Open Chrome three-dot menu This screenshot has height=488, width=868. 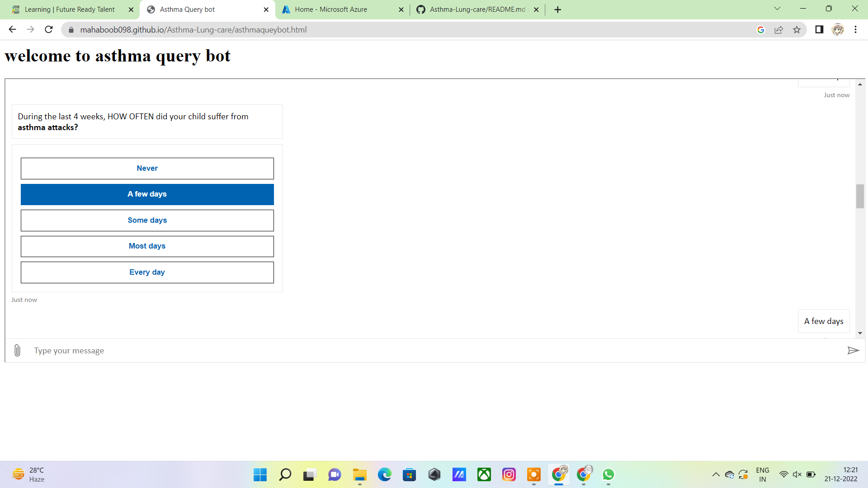click(855, 30)
